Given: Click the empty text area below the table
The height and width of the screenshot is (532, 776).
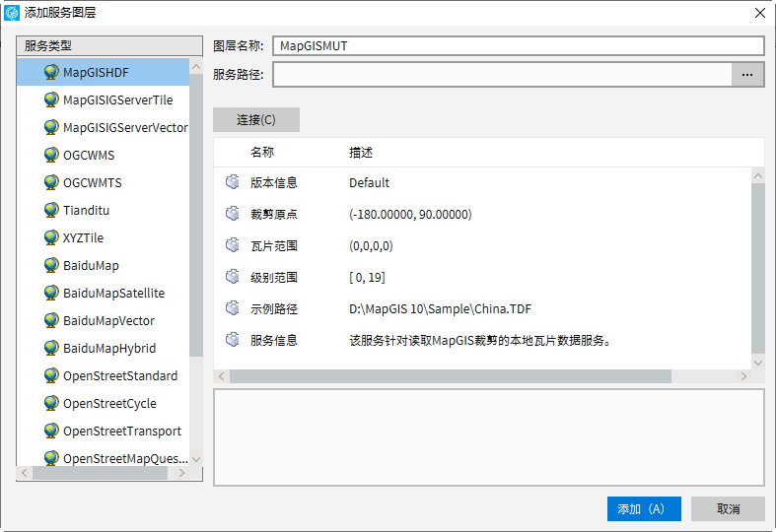Looking at the screenshot, I should (x=489, y=437).
